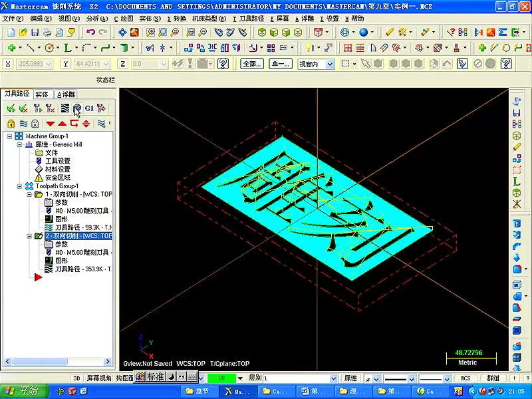532x399 pixels.
Task: Click the Backplot selected operations icon
Action: (x=65, y=108)
